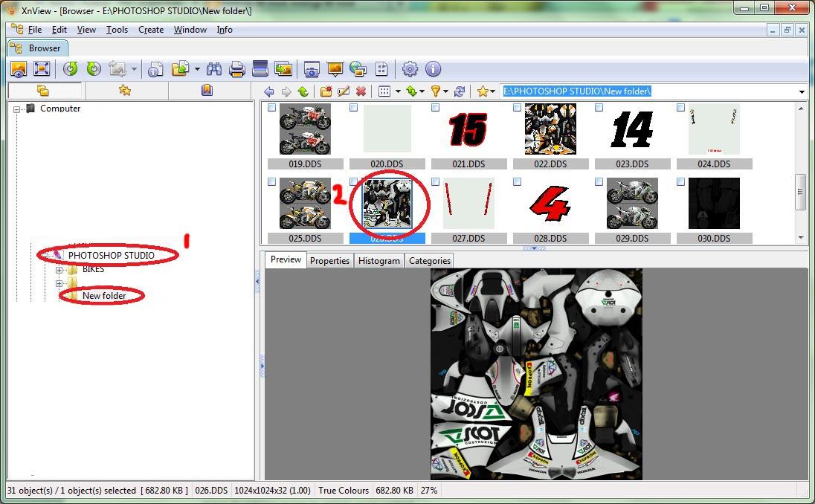The width and height of the screenshot is (815, 504).
Task: Click the folder file operations icon
Action: pos(181,68)
